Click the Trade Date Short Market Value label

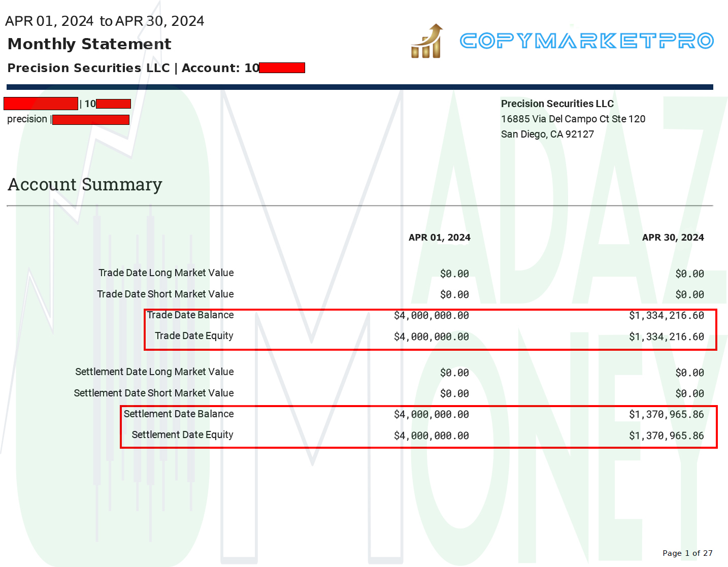point(166,294)
